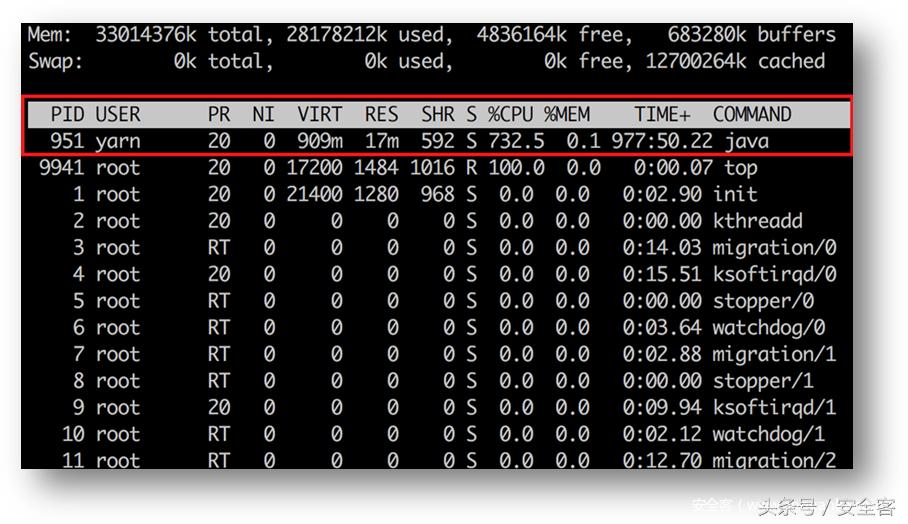
Task: Click the 33014376k total memory value
Action: 146,35
